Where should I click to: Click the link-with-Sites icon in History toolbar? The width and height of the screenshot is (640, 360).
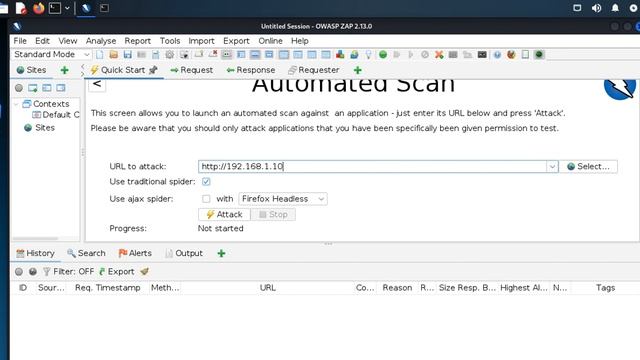[x=33, y=271]
